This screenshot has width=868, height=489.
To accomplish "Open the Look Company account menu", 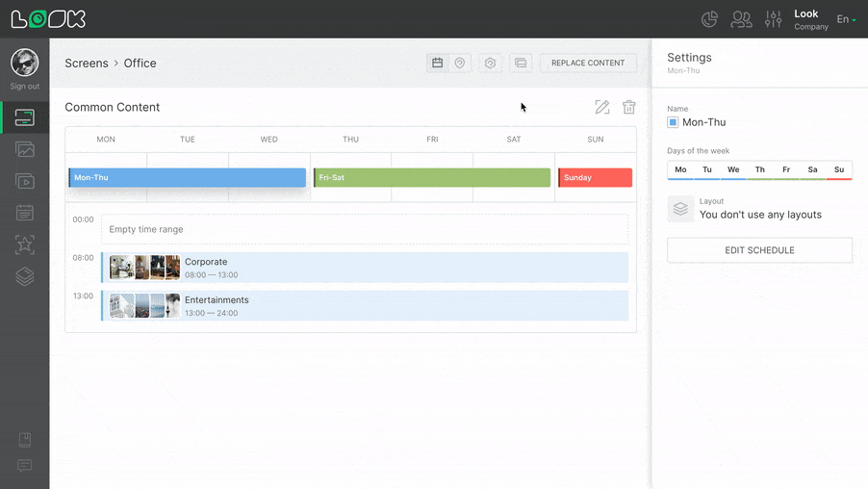I will click(x=810, y=19).
